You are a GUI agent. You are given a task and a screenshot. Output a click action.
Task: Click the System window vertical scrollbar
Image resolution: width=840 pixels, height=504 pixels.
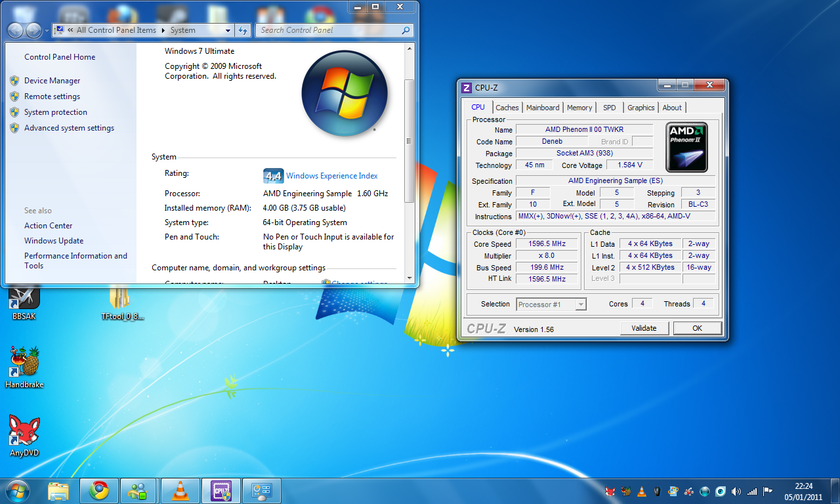(x=409, y=140)
